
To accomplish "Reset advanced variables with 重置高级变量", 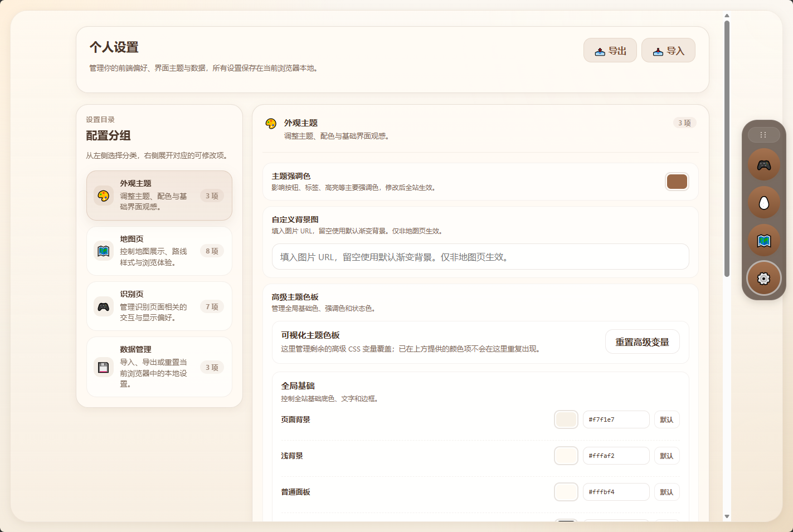I will click(642, 342).
